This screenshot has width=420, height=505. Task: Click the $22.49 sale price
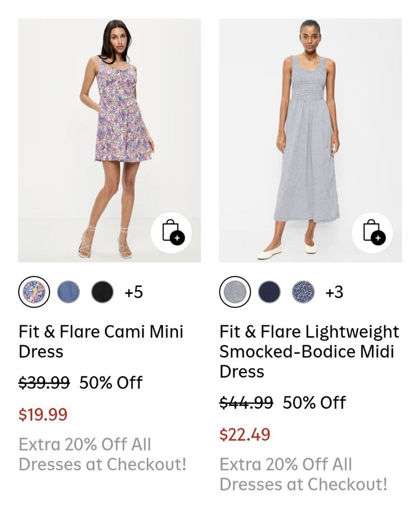[244, 434]
